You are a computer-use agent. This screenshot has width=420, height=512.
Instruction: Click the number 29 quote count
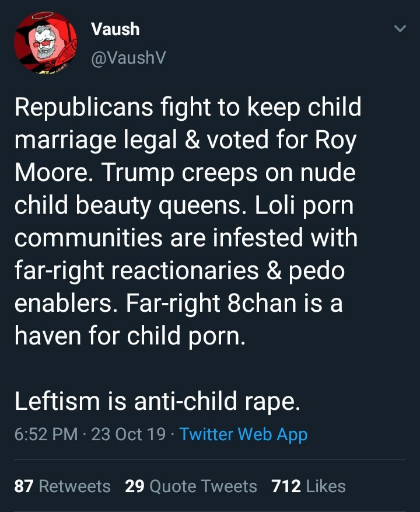click(x=135, y=486)
